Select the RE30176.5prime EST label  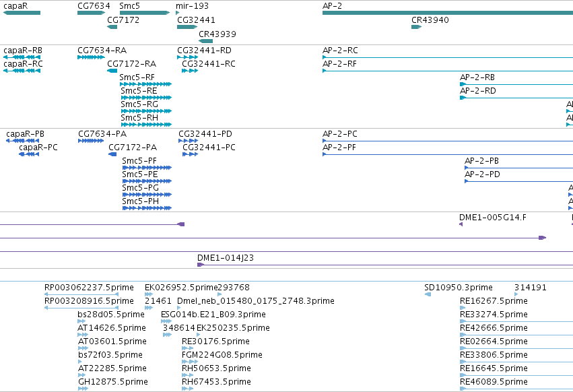pyautogui.click(x=215, y=341)
